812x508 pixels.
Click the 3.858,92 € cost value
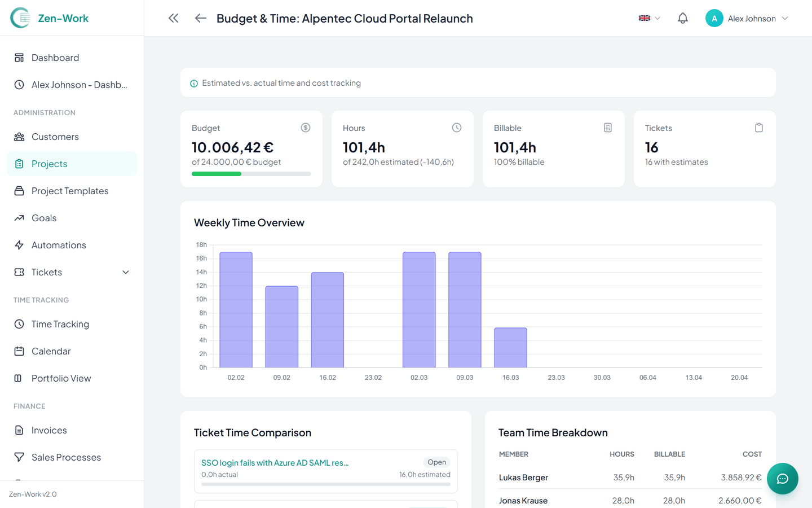[741, 478]
